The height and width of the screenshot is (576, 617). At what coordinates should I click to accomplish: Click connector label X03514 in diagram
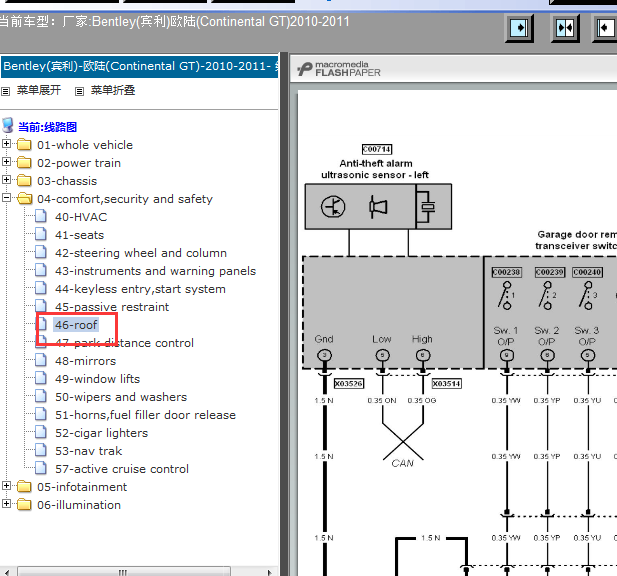coord(447,384)
